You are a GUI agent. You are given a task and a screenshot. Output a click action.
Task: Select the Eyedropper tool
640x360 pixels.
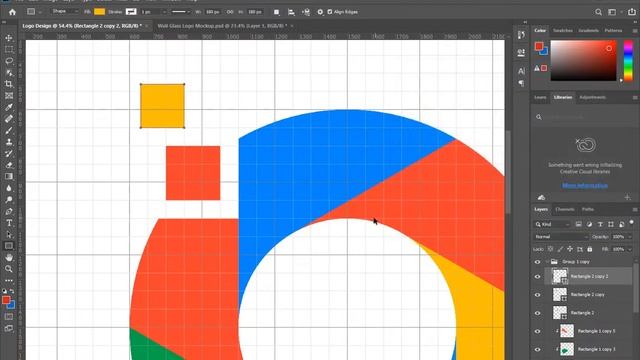pos(9,107)
